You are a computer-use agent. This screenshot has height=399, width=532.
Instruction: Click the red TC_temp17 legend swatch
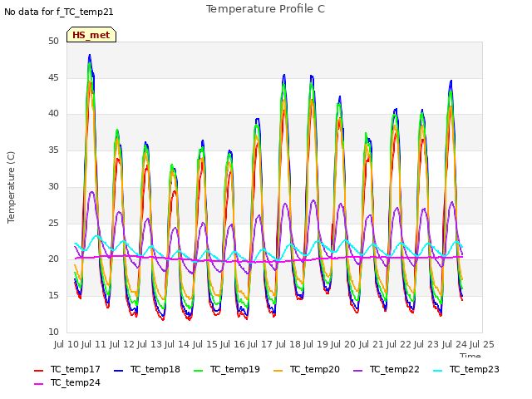coord(39,371)
